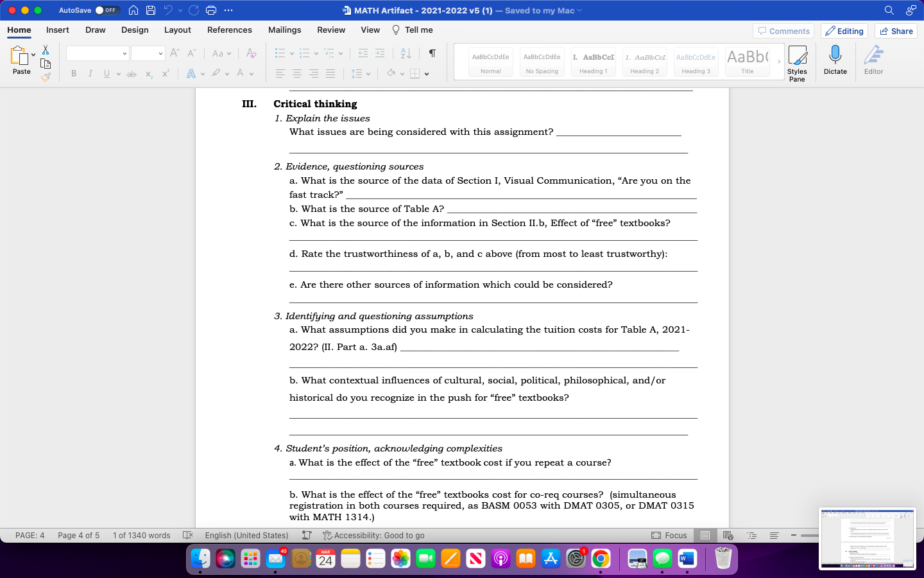Start Dictate voice typing
This screenshot has width=924, height=578.
click(835, 62)
